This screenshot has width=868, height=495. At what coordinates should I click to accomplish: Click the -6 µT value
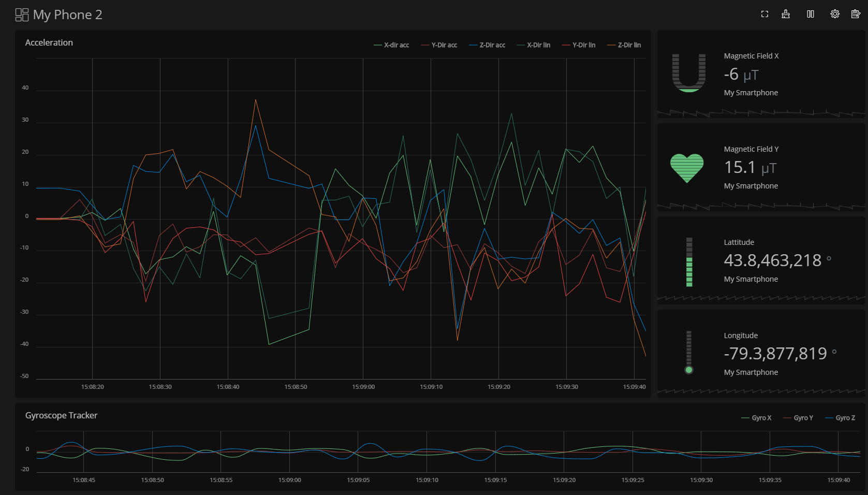click(x=741, y=75)
